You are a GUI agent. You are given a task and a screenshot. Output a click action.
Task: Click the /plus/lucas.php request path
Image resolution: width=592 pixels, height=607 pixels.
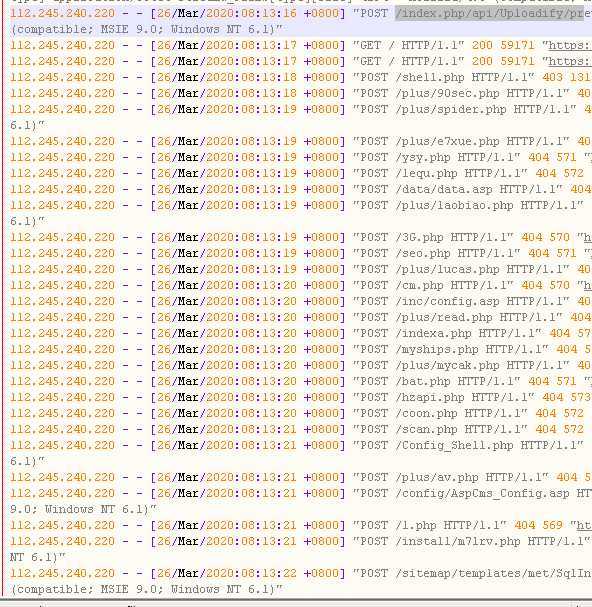[x=447, y=269]
